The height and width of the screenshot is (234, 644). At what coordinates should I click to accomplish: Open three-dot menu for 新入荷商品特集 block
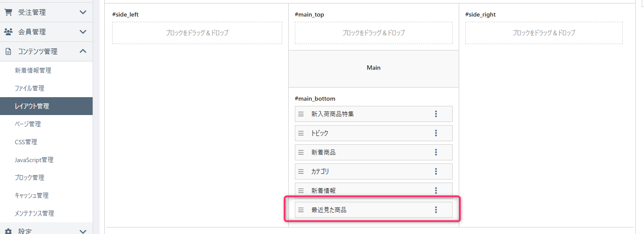coord(436,114)
